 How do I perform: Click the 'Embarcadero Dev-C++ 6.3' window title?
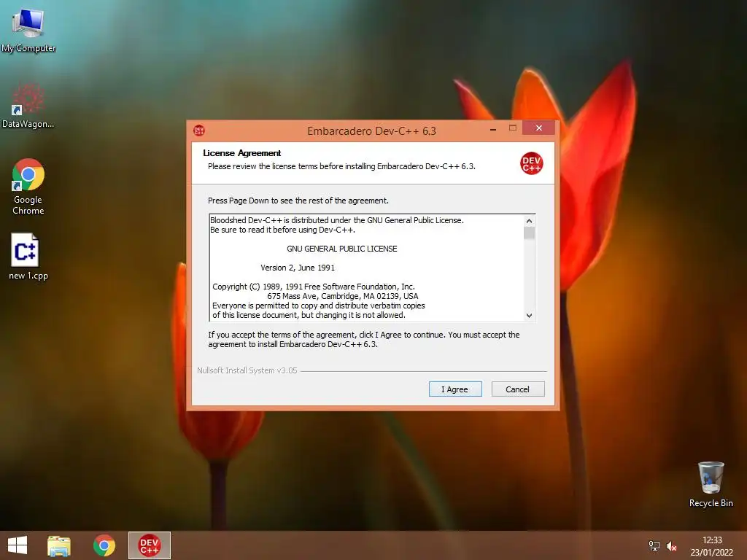click(371, 131)
